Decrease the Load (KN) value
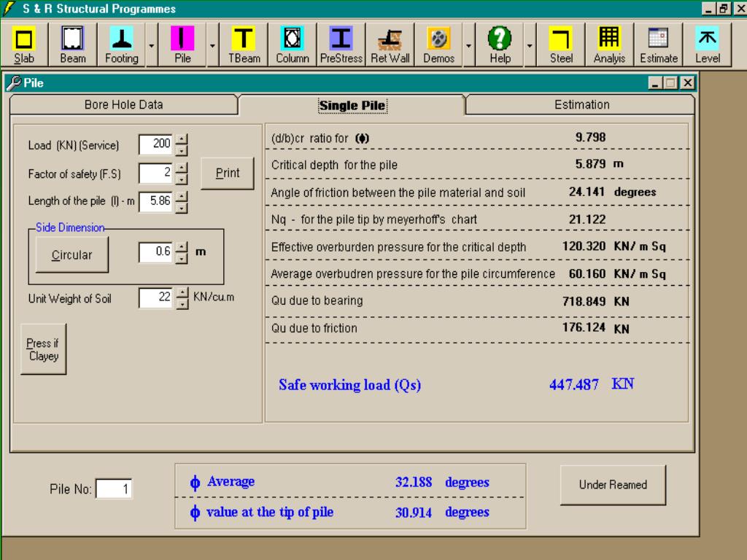Image resolution: width=747 pixels, height=560 pixels. pos(182,150)
